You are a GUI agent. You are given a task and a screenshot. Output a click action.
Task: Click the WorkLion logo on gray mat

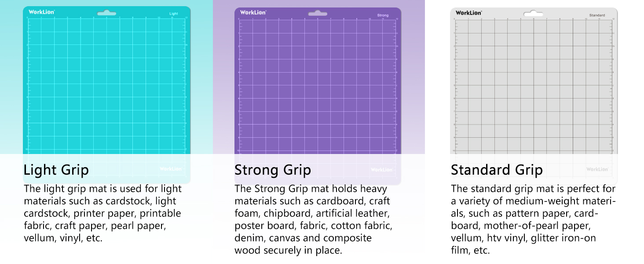click(468, 13)
